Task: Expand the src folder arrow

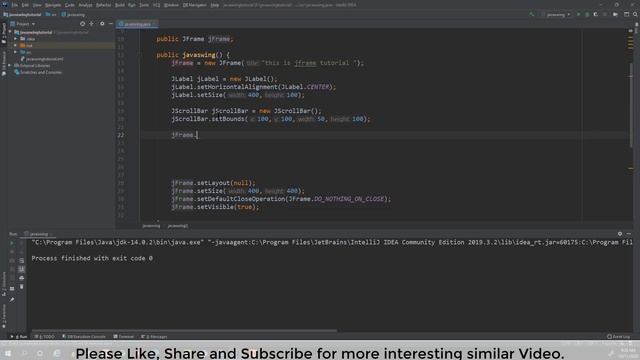Action: coord(16,52)
